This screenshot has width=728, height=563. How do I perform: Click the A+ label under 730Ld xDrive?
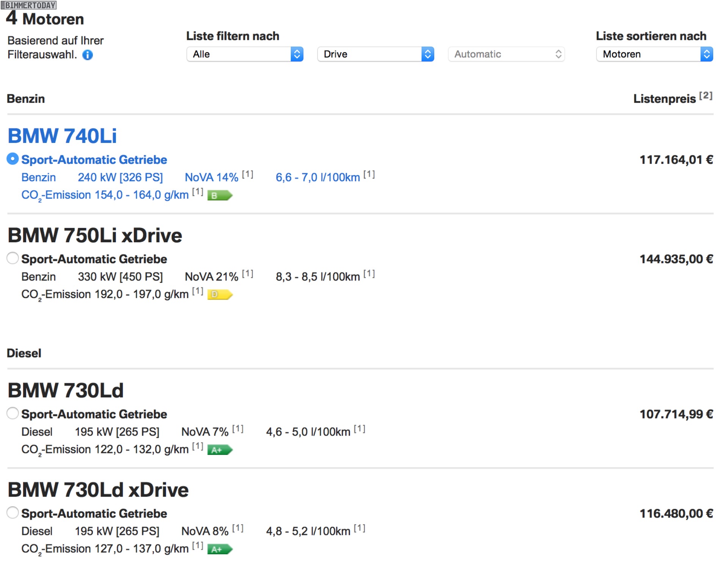(219, 549)
